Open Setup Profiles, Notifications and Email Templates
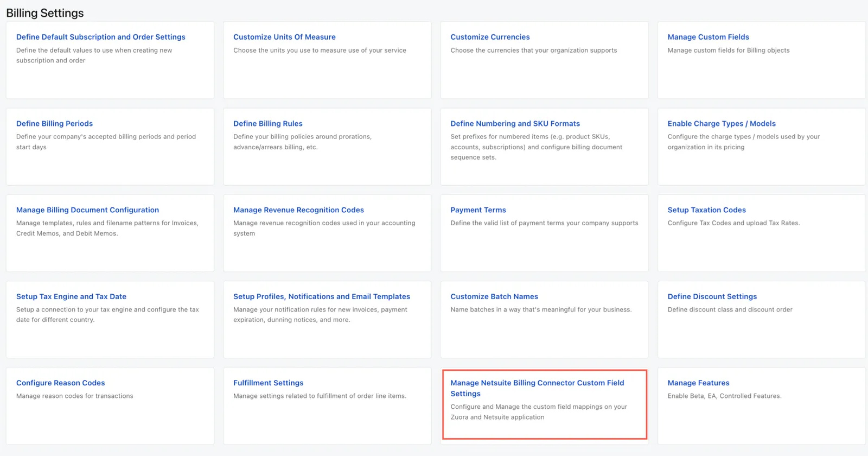 [322, 296]
